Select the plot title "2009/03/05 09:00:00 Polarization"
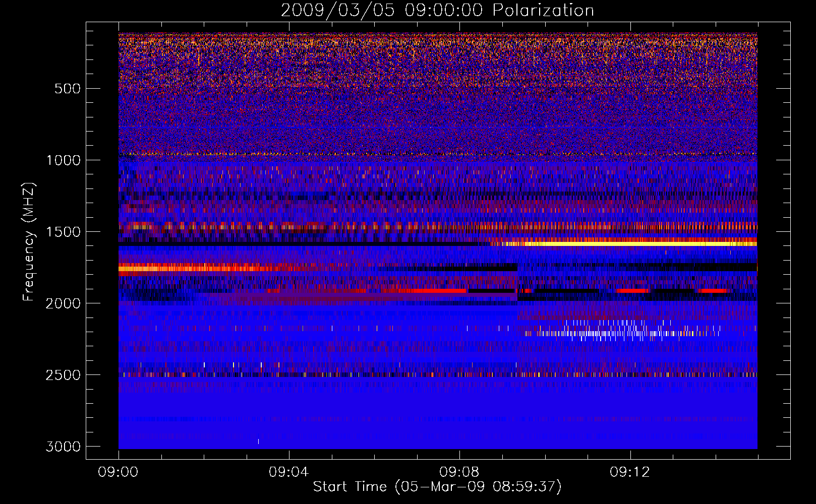This screenshot has width=816, height=504. pyautogui.click(x=437, y=11)
